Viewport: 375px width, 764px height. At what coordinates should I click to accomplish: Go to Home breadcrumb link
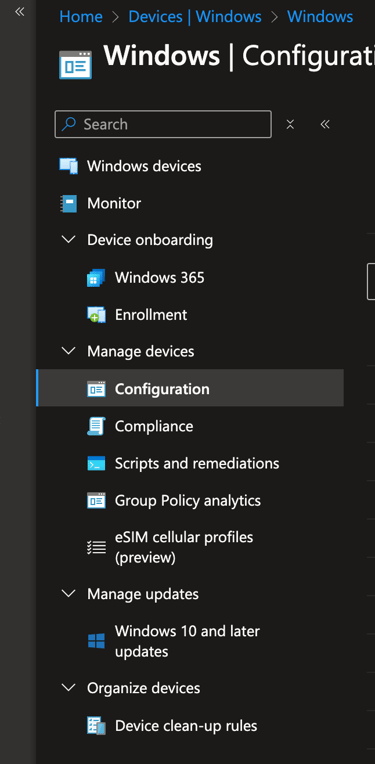click(81, 17)
